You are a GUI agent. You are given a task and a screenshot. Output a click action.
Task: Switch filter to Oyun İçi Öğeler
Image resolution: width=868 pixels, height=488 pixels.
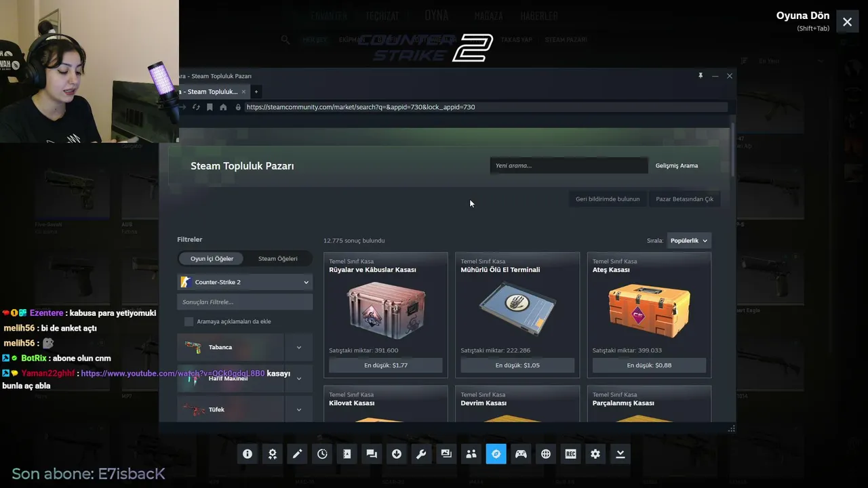tap(212, 258)
